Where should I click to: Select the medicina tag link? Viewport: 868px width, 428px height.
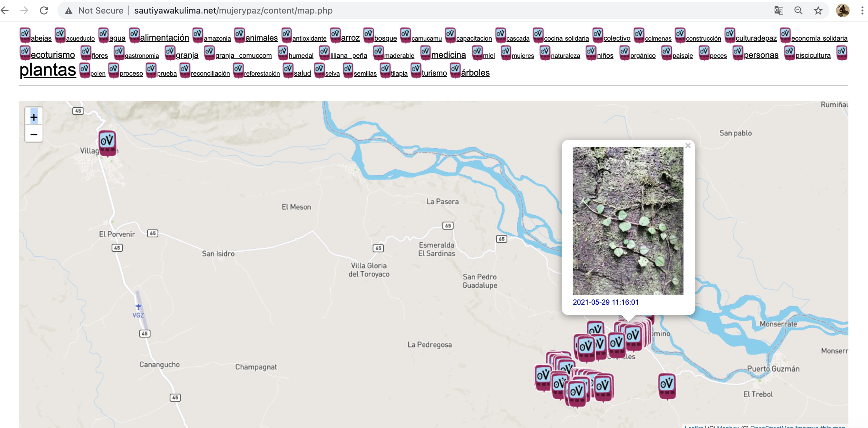tap(448, 55)
